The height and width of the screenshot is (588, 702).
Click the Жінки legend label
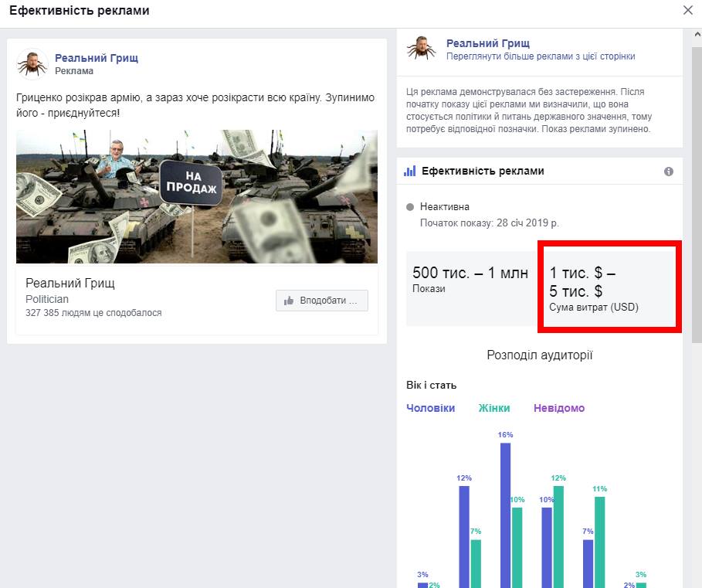click(x=494, y=408)
